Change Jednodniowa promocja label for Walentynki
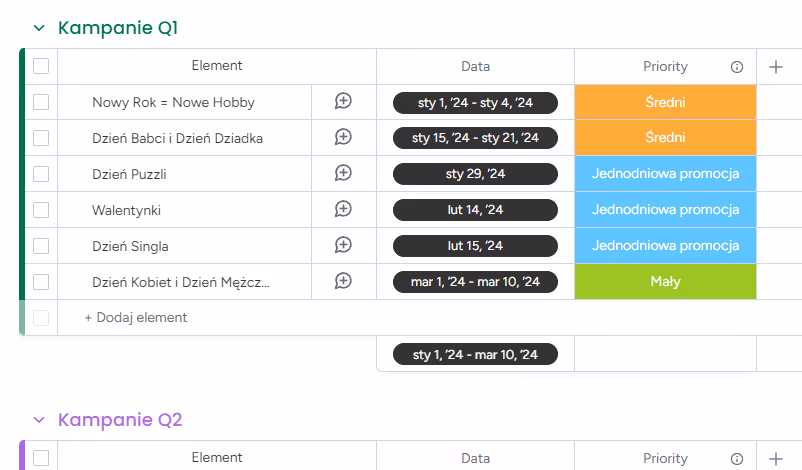The width and height of the screenshot is (802, 470). [665, 210]
